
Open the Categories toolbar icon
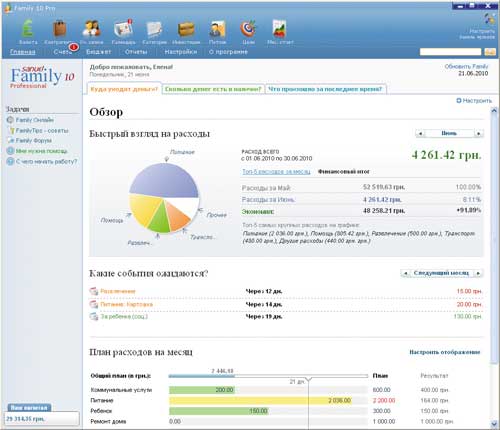point(154,29)
